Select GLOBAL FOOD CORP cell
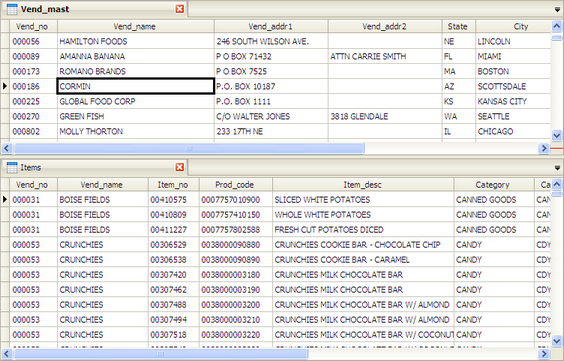 (136, 101)
